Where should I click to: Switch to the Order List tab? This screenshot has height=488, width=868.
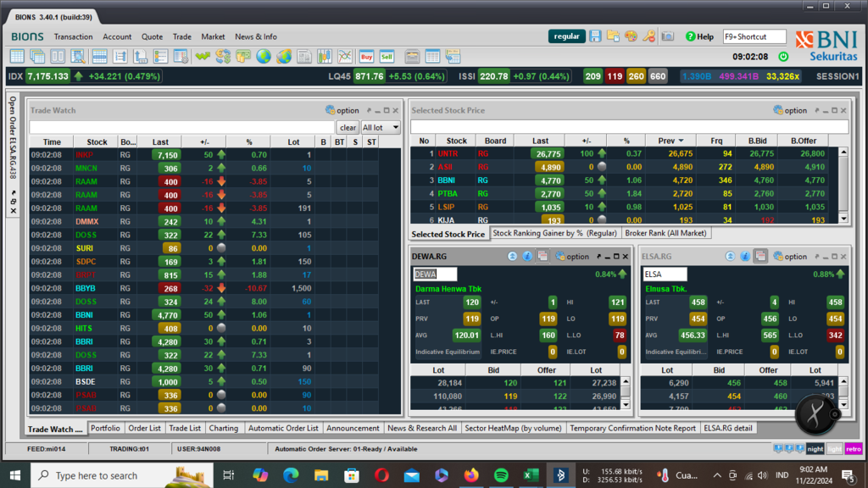tap(144, 428)
